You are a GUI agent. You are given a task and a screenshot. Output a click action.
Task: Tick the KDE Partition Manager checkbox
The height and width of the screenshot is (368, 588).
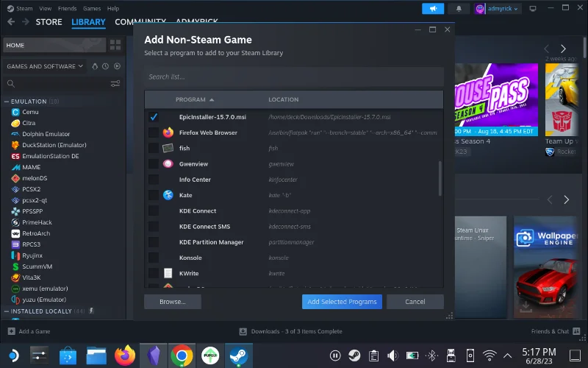154,242
